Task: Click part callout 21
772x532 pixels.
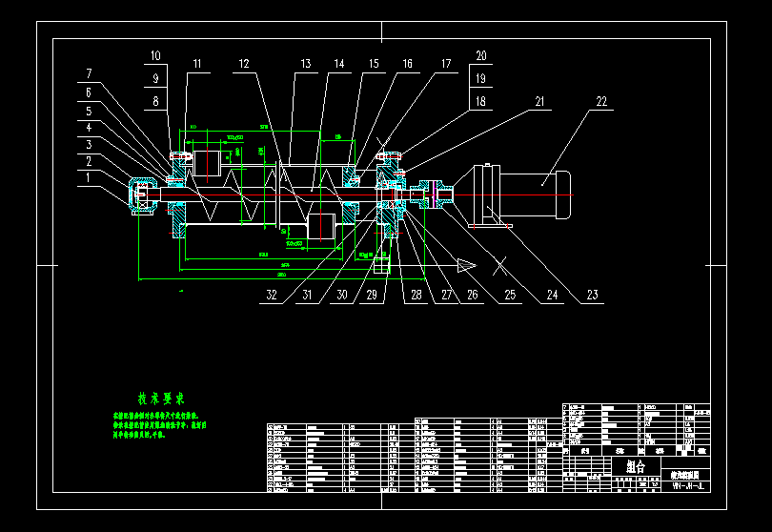Action: pos(539,101)
